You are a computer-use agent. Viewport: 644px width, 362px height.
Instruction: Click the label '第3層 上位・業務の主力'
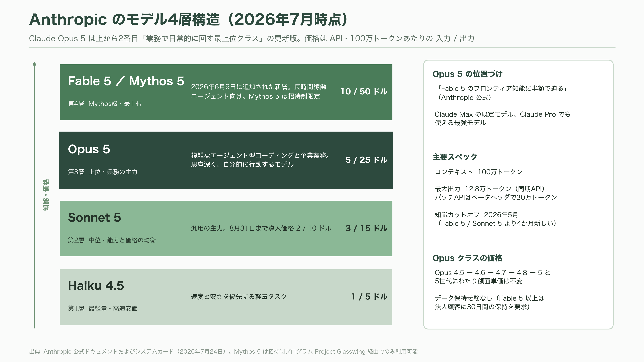pyautogui.click(x=102, y=172)
